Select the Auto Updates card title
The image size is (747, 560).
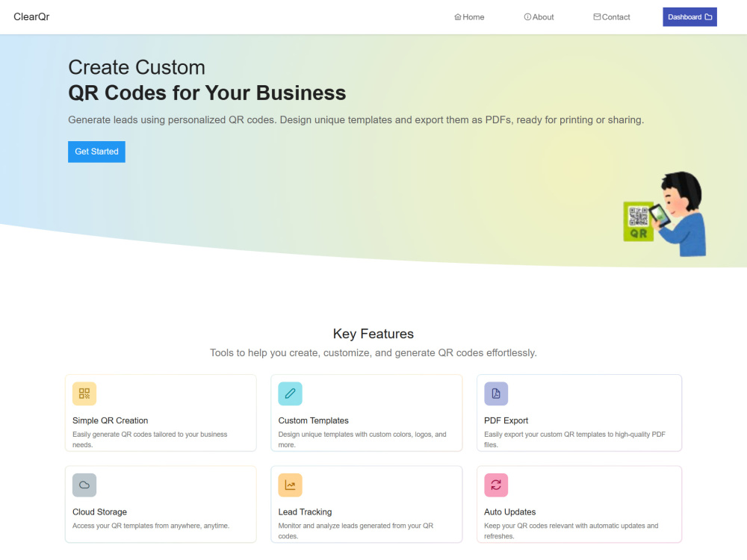point(509,512)
